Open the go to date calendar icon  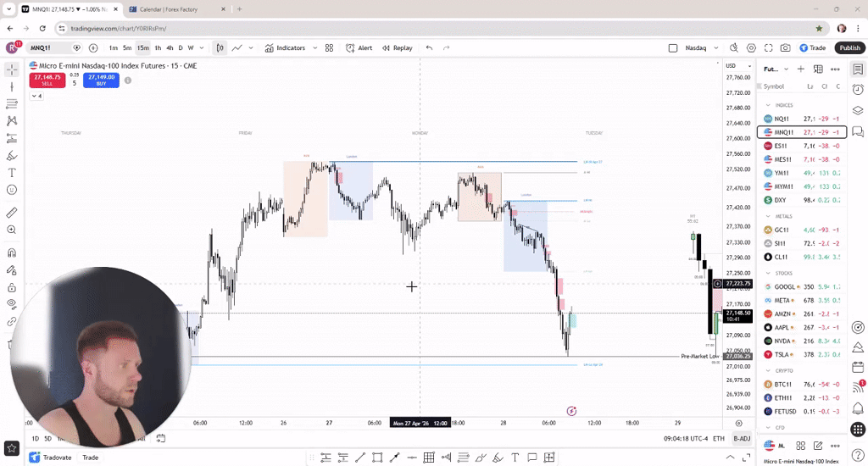[160, 438]
